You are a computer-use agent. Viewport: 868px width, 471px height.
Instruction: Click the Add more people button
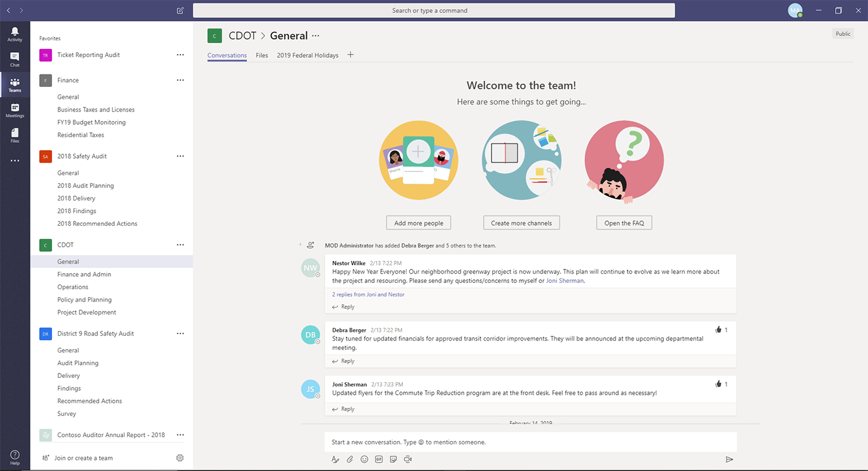[418, 223]
